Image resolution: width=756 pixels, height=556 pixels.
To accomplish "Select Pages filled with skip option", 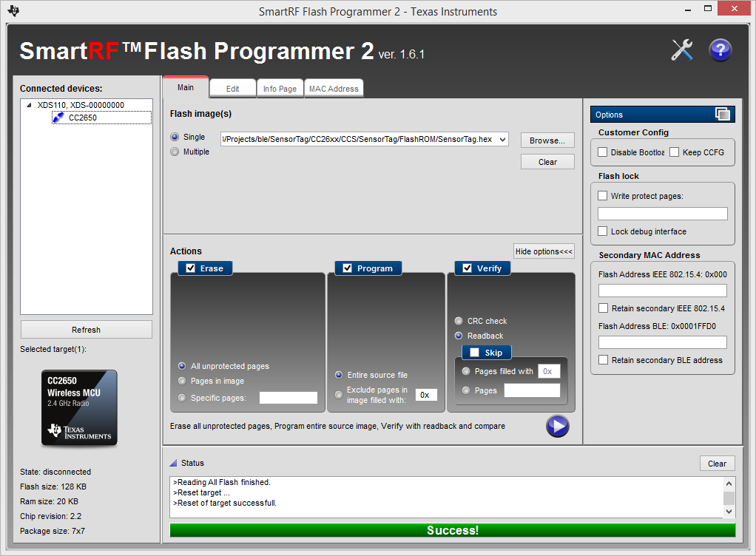I will (x=466, y=371).
